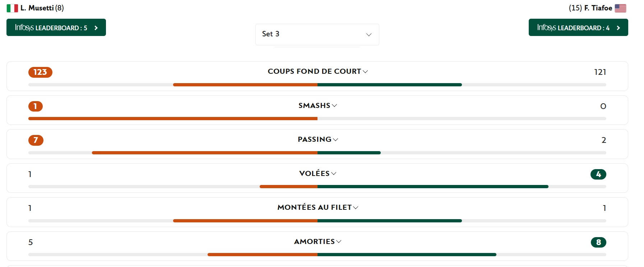Click the F. Tiafoe player name
This screenshot has width=644, height=267.
click(598, 8)
